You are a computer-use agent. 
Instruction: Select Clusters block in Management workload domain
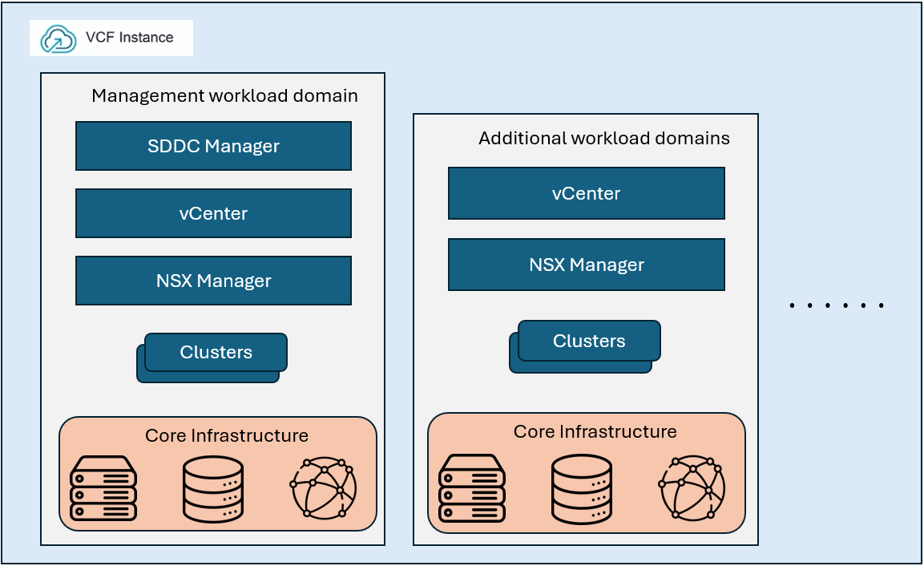click(x=212, y=358)
